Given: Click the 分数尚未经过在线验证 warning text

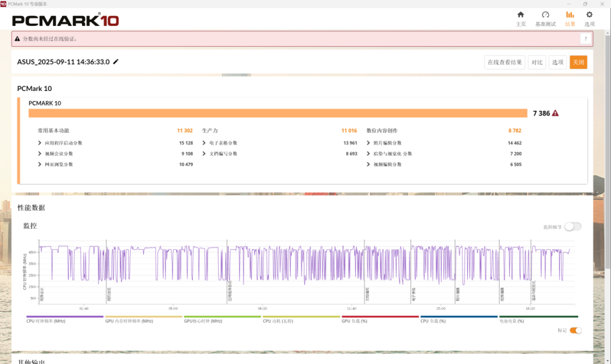Looking at the screenshot, I should pyautogui.click(x=50, y=39).
